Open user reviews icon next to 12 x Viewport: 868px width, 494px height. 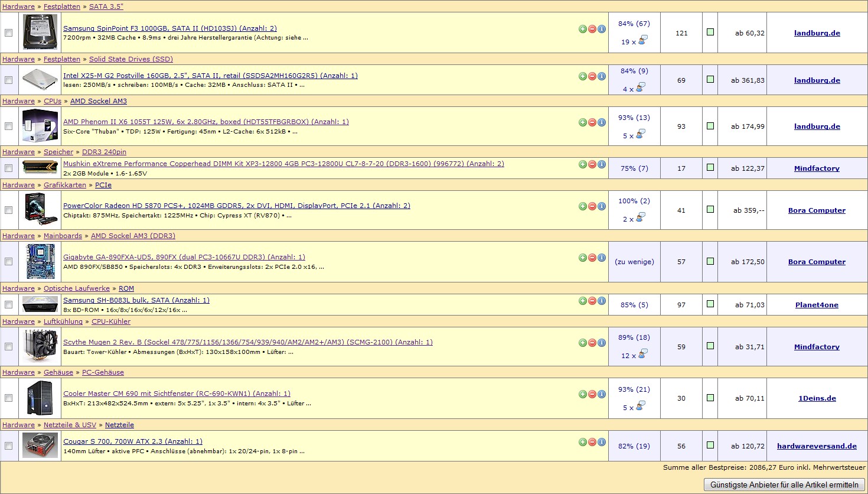[642, 354]
